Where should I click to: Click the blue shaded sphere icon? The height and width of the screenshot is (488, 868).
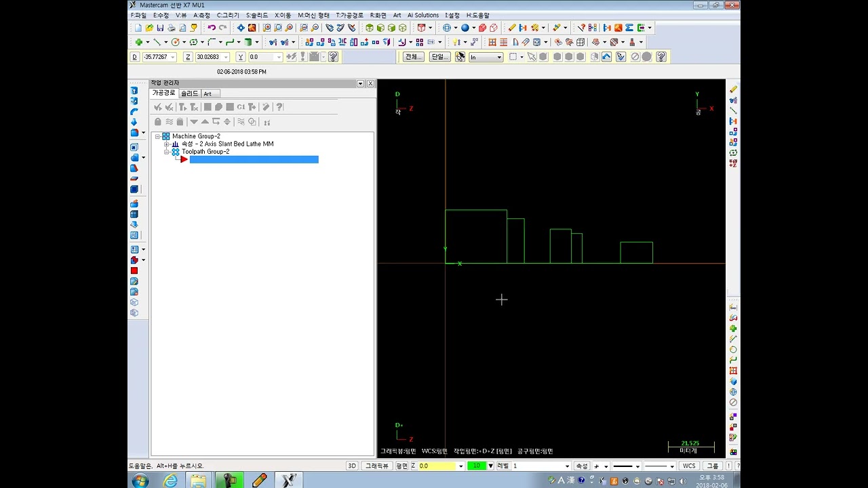(x=465, y=28)
